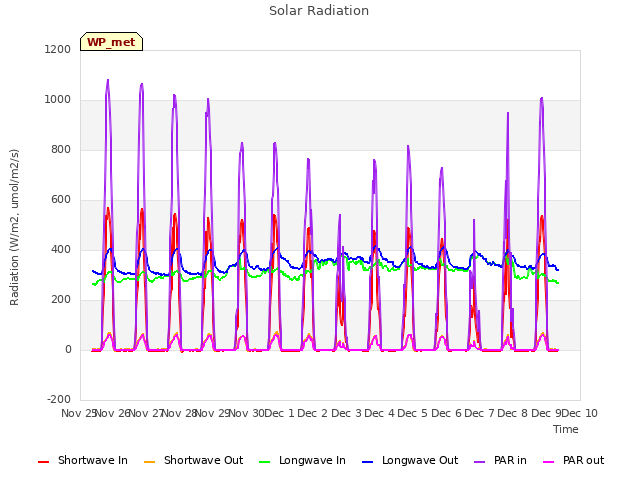Click the red Shortwave In legend swatch

pyautogui.click(x=43, y=462)
